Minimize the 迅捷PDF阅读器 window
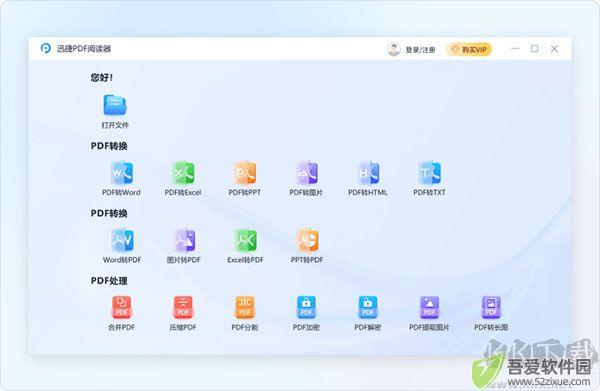The height and width of the screenshot is (391, 600). [x=515, y=49]
